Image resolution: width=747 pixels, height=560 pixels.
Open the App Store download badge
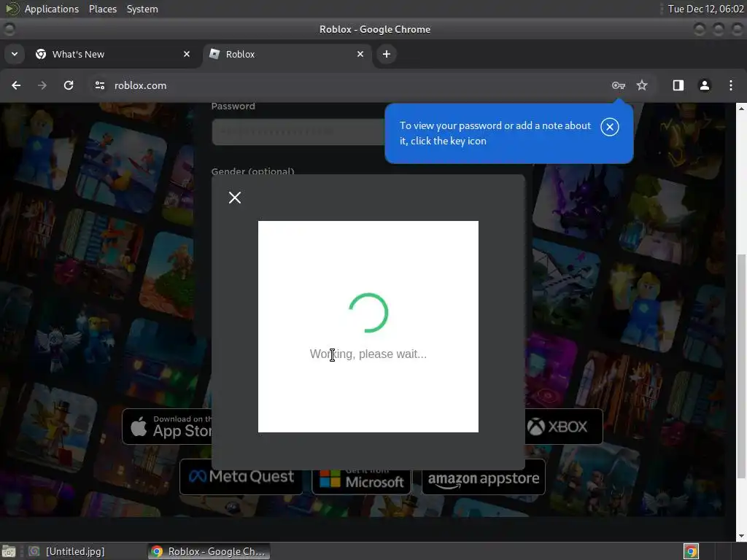pos(167,426)
